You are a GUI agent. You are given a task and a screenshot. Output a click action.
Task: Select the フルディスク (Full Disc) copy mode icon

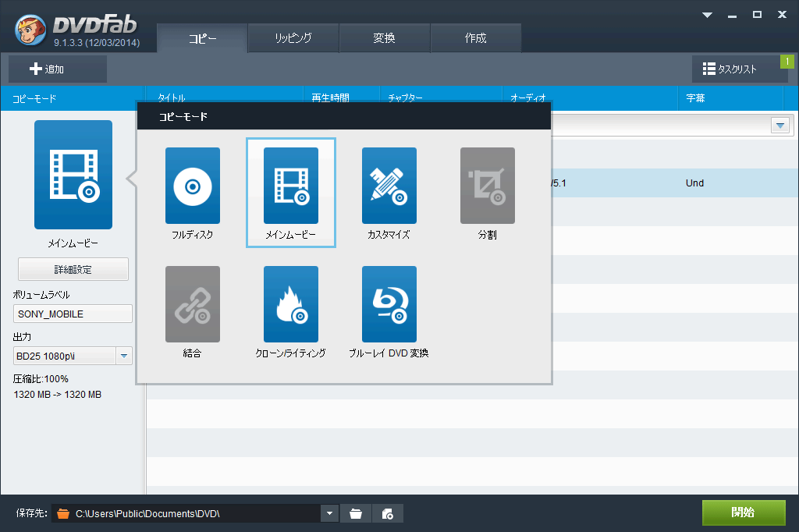point(193,186)
